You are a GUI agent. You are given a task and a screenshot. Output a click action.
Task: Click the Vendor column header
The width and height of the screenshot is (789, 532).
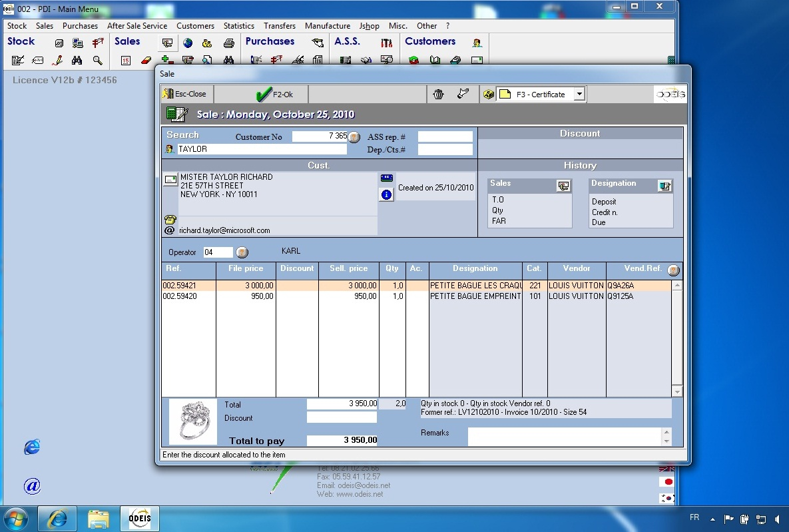tap(577, 269)
